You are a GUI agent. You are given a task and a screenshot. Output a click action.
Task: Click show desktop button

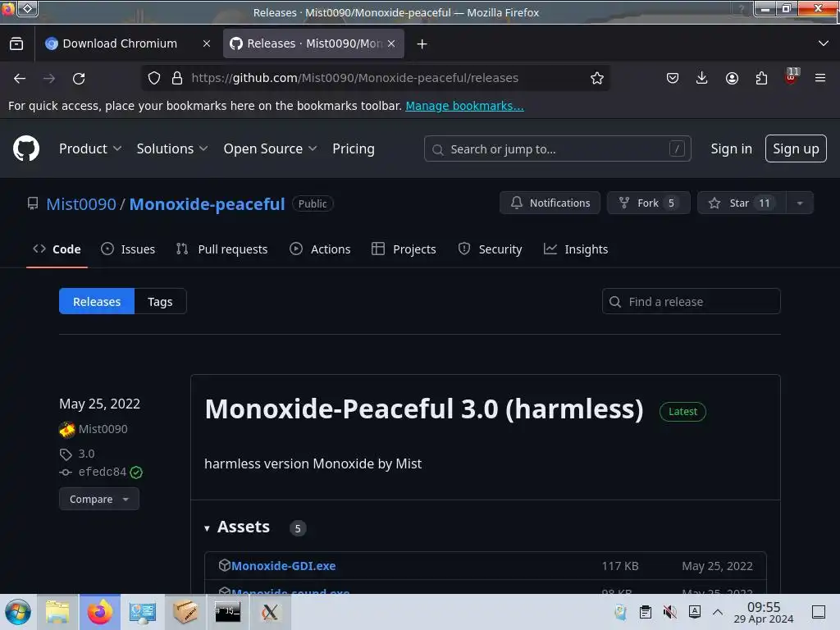coord(819,612)
